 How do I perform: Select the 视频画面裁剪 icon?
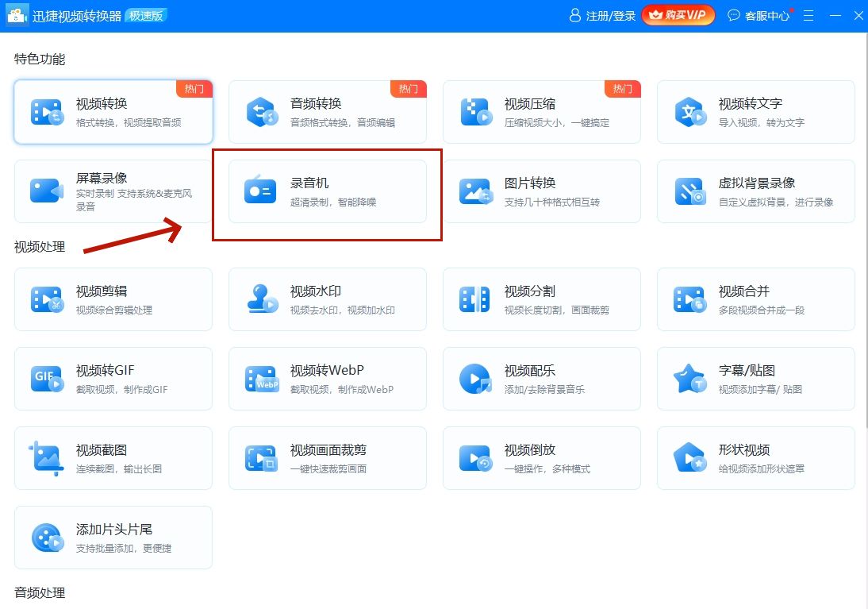click(x=261, y=458)
